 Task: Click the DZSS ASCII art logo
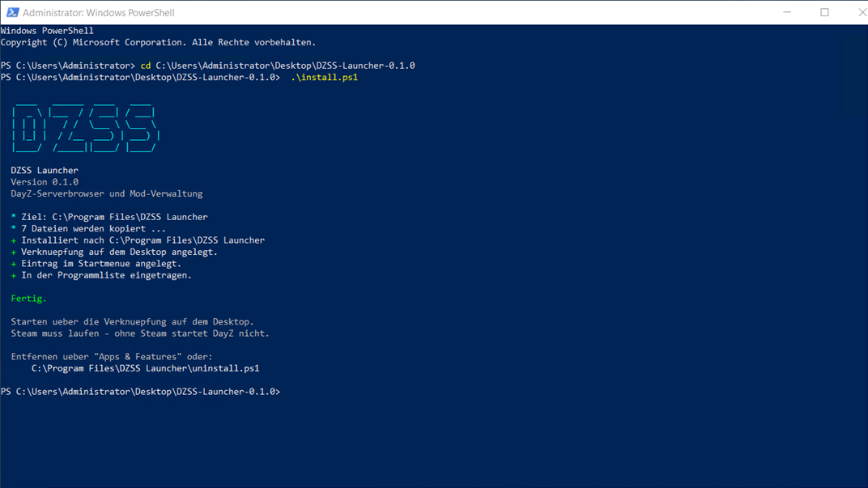click(86, 128)
